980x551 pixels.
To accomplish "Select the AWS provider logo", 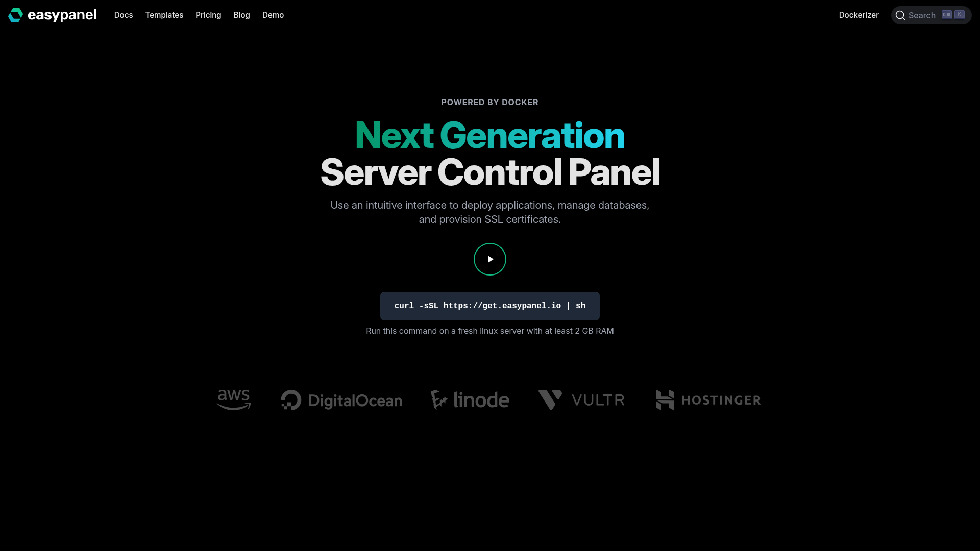I will (x=234, y=400).
